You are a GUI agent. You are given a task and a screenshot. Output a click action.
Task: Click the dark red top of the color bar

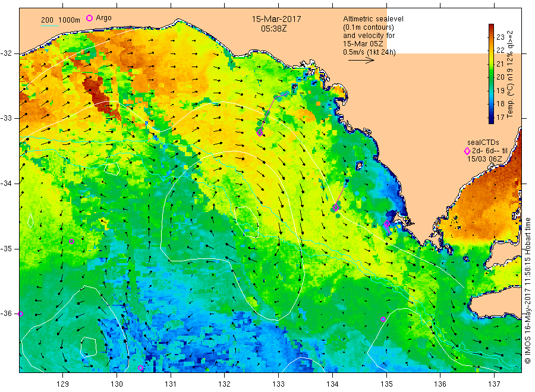[x=492, y=27]
